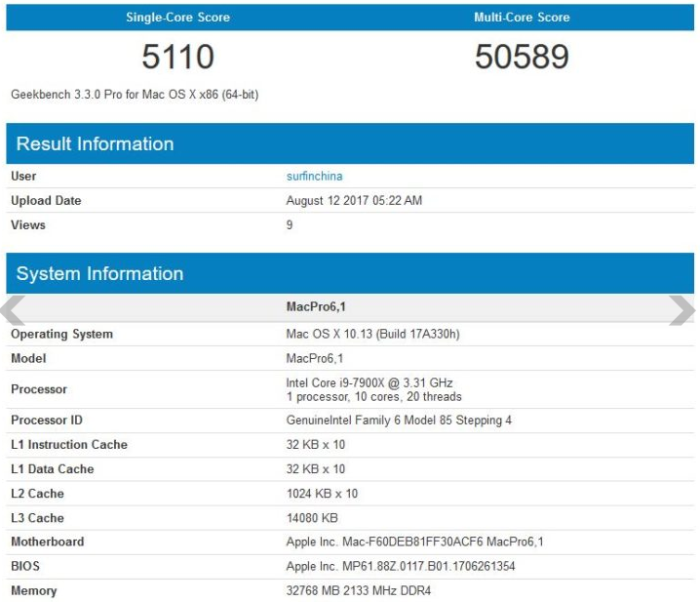Click the Single-Core Score header
This screenshot has height=602, width=700.
177,18
